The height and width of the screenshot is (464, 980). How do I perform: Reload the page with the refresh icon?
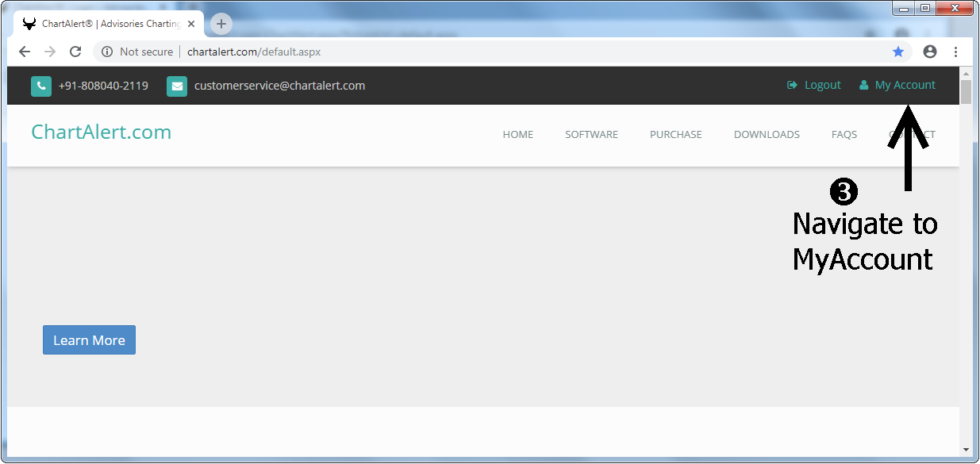(x=75, y=52)
